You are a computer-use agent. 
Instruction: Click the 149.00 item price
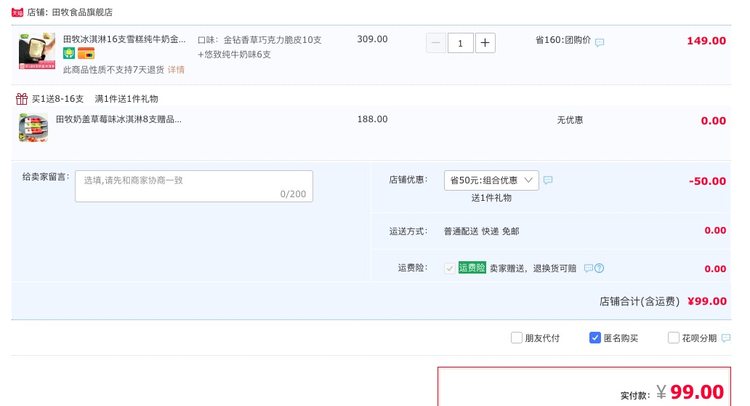[706, 41]
